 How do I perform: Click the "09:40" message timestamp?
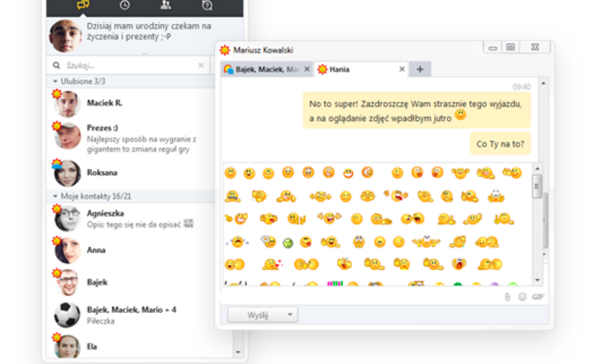pos(521,87)
